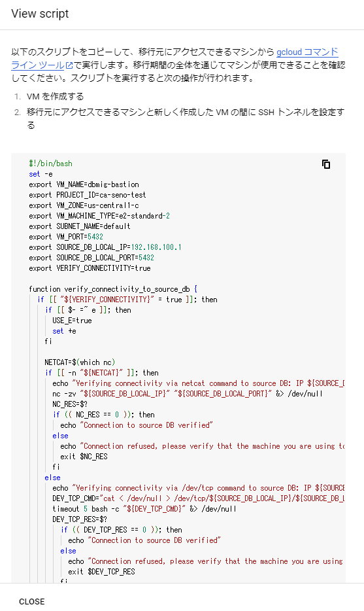Image resolution: width=364 pixels, height=611 pixels.
Task: Click the exit $NC_RES line
Action: coord(84,457)
